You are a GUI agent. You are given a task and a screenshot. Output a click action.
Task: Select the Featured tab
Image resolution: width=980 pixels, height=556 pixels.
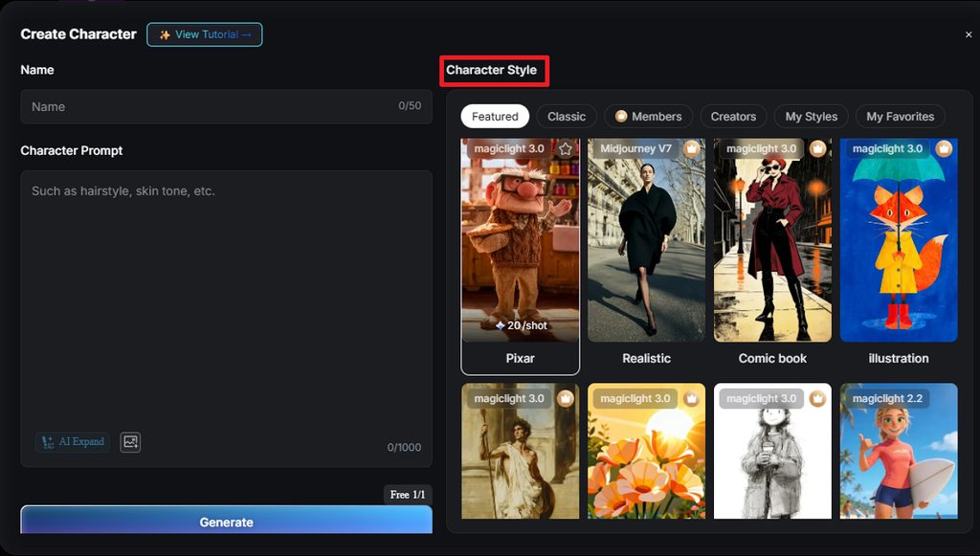pos(495,116)
